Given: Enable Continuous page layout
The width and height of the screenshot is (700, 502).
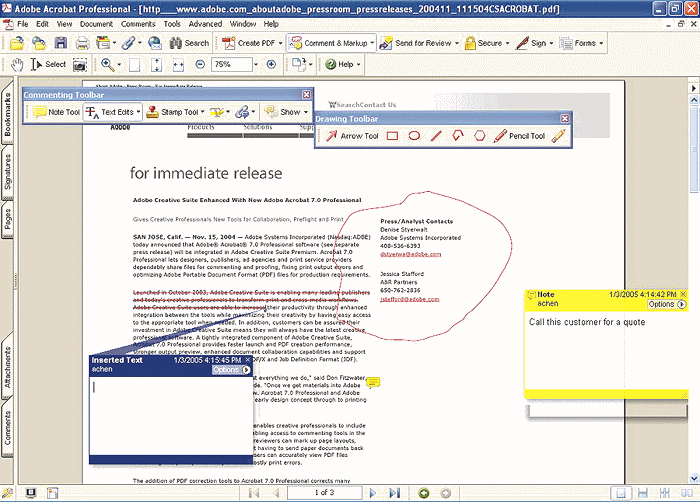Looking at the screenshot, I should coord(642,493).
